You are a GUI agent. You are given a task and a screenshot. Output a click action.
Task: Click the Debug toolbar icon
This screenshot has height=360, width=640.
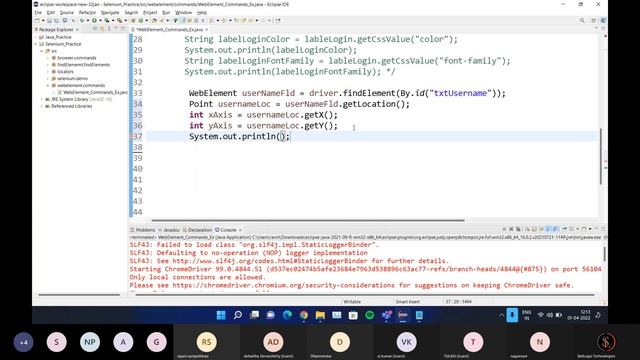point(82,20)
